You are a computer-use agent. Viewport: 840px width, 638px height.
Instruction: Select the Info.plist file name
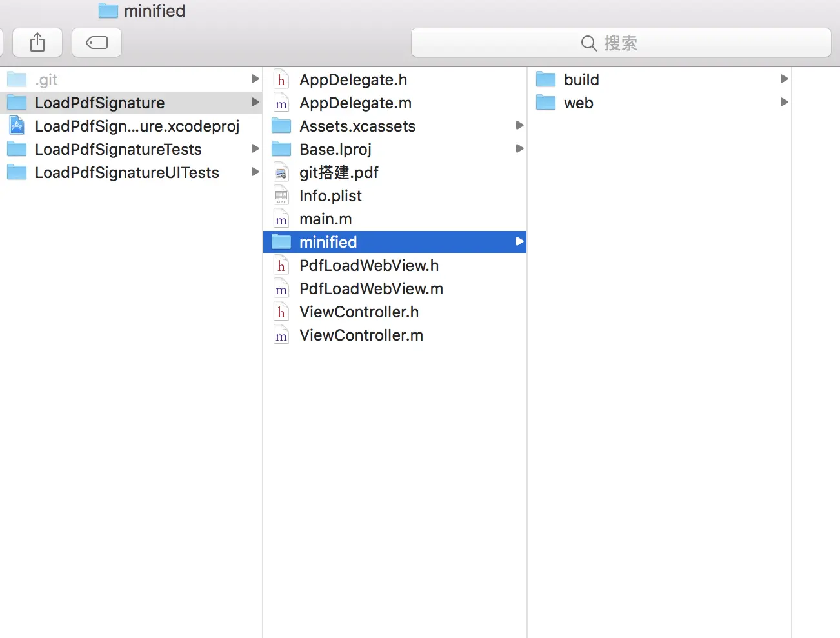coord(330,196)
